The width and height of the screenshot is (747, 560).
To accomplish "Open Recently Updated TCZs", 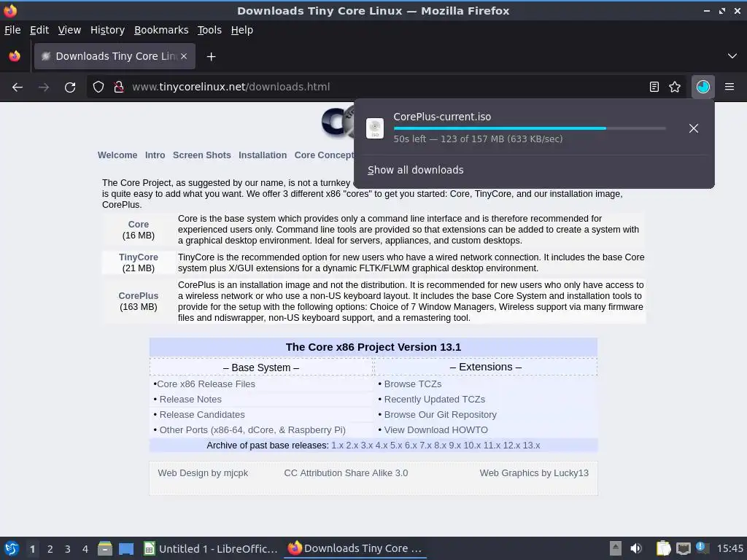I will point(435,399).
